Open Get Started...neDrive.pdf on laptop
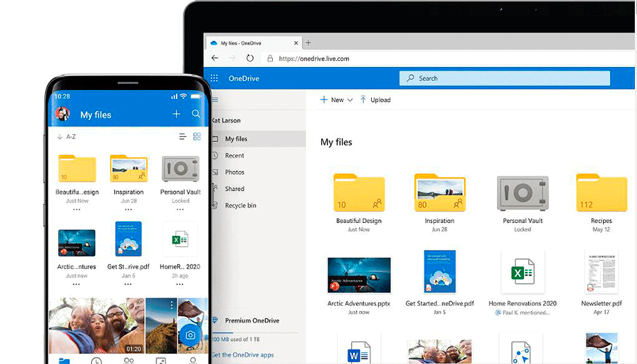637x364 pixels. (x=440, y=272)
